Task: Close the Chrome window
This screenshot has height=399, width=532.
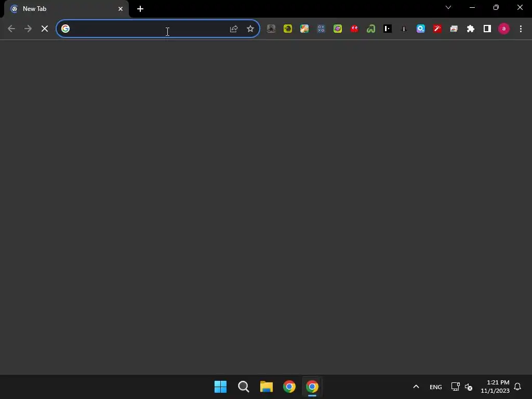Action: pyautogui.click(x=520, y=7)
